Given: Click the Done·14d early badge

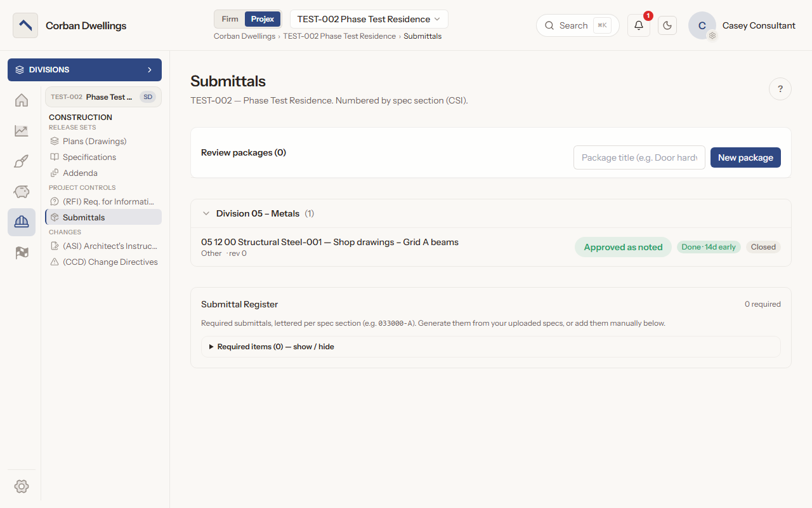Looking at the screenshot, I should [709, 247].
